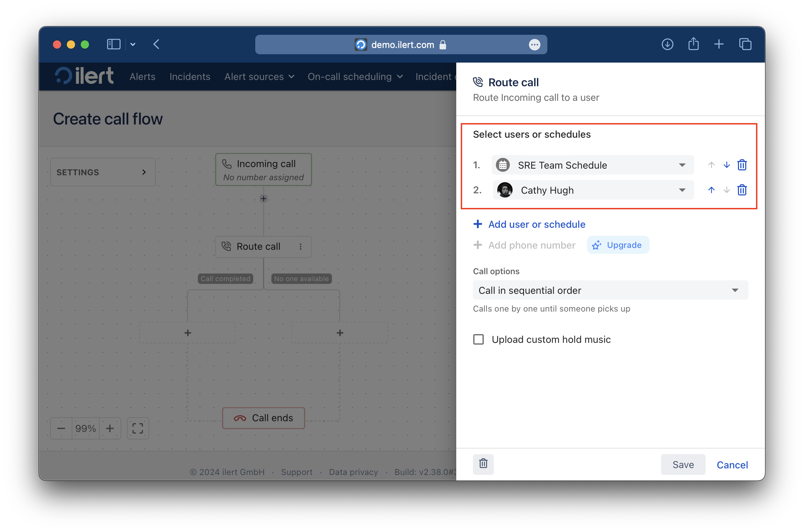Delete the Cathy Hugh row
804x532 pixels.
[742, 190]
